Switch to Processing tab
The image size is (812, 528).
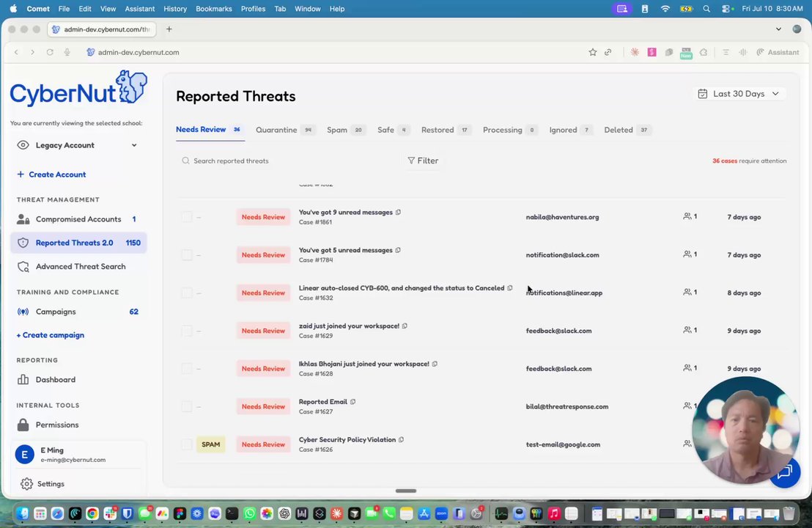point(510,130)
